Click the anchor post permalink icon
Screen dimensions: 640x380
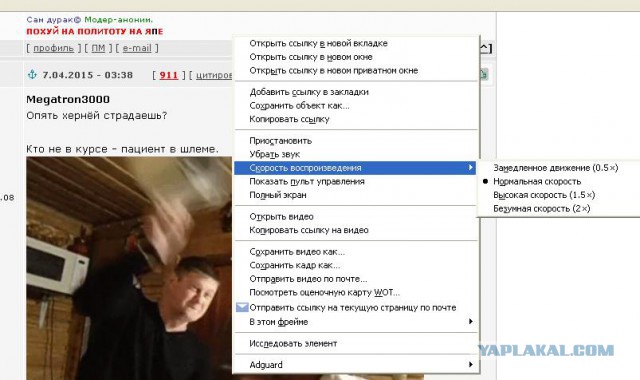32,74
